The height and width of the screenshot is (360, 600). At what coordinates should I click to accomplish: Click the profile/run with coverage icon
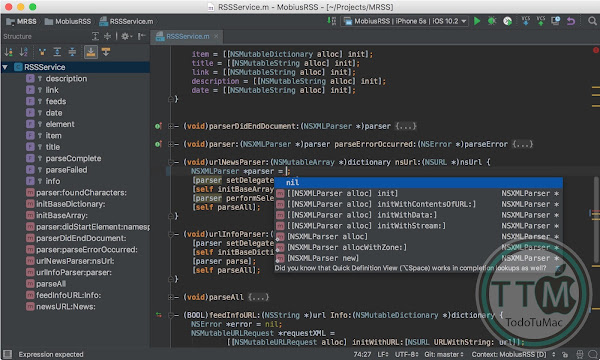point(507,21)
